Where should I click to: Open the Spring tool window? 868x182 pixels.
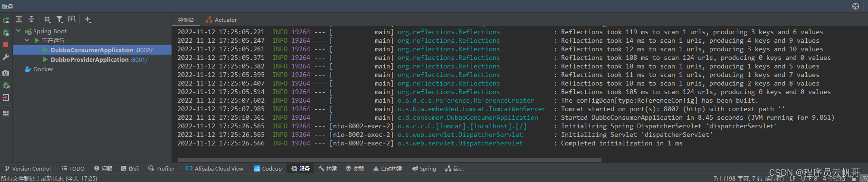424,169
